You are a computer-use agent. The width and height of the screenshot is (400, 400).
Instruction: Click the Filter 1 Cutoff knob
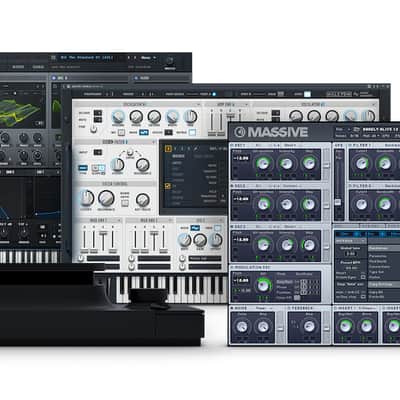361,163
